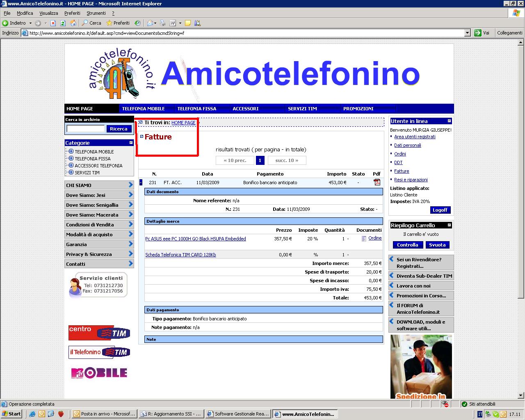Click the Ricerca search button

point(119,129)
